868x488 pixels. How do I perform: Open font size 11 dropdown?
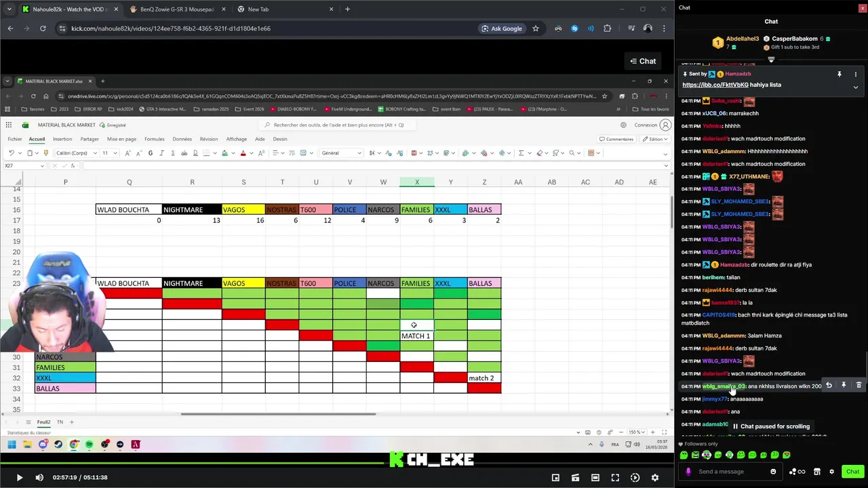click(117, 153)
